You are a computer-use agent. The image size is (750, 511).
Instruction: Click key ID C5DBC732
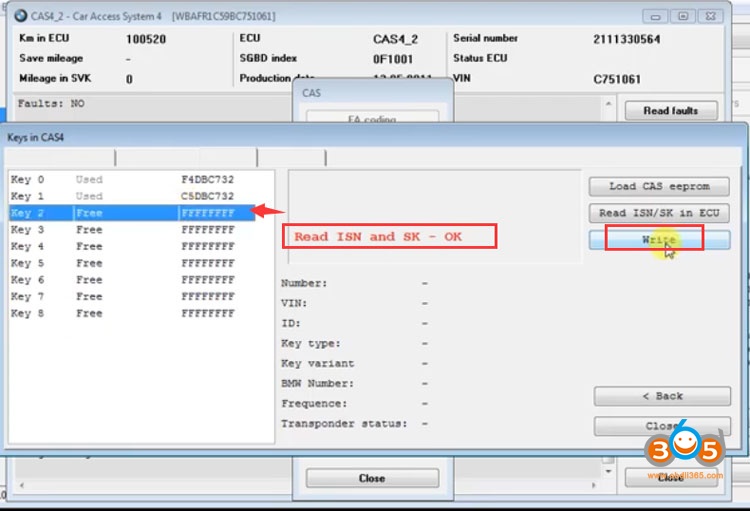[208, 196]
